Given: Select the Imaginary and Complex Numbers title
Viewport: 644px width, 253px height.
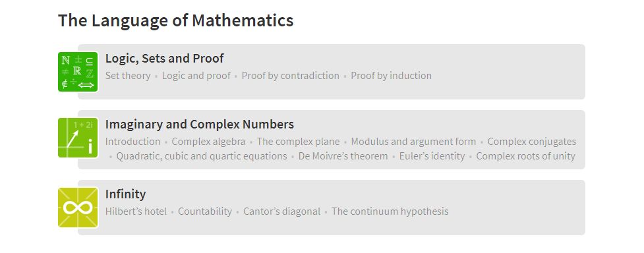Looking at the screenshot, I should coord(200,124).
